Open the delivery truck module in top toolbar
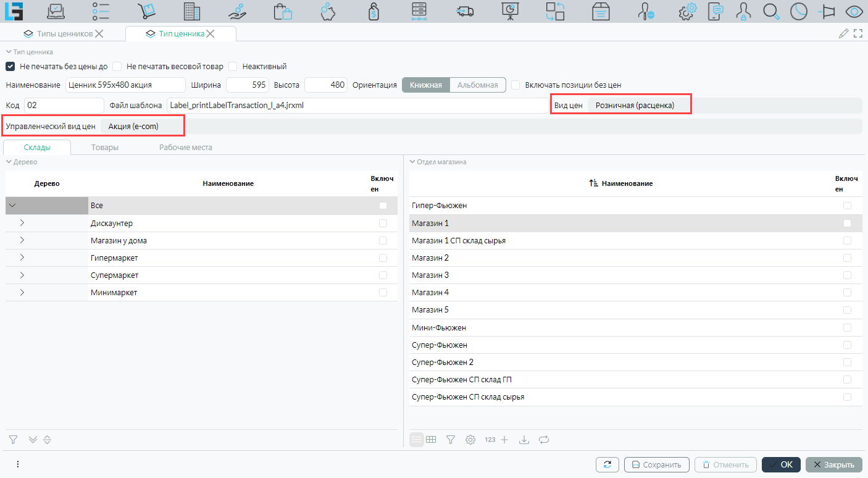Viewport: 868px width, 478px height. 464,12
